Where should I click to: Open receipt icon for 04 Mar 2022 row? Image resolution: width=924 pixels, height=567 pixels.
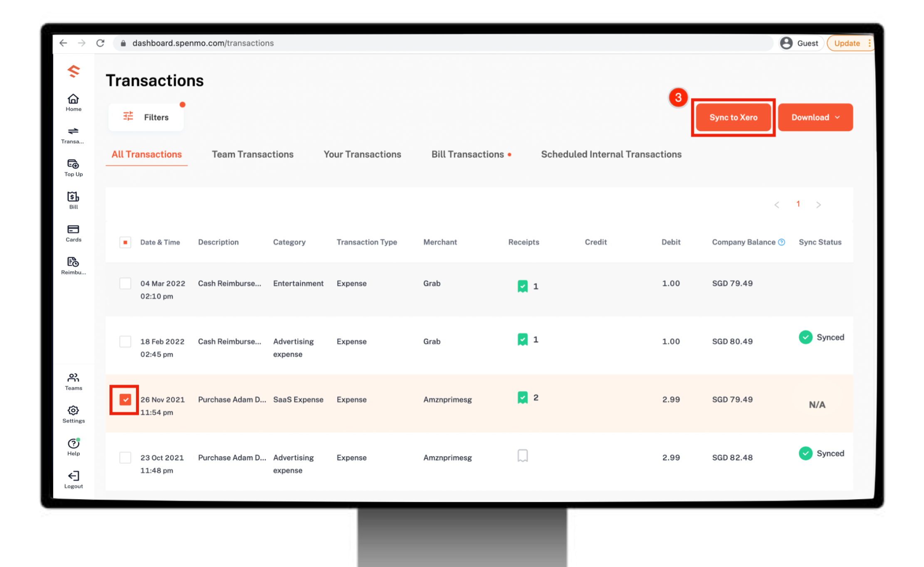click(x=523, y=286)
